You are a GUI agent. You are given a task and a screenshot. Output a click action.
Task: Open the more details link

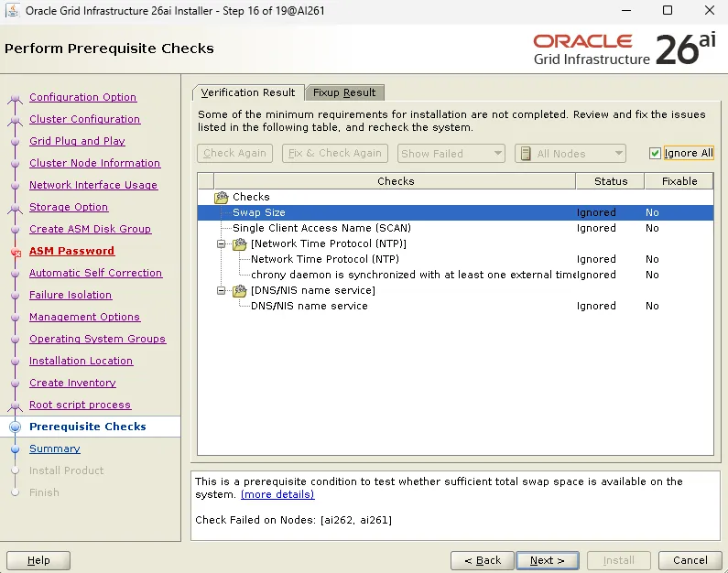(277, 494)
